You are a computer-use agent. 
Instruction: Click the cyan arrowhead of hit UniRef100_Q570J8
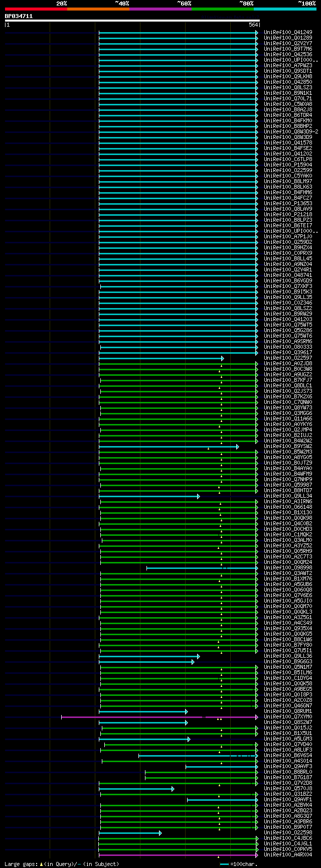(x=173, y=789)
